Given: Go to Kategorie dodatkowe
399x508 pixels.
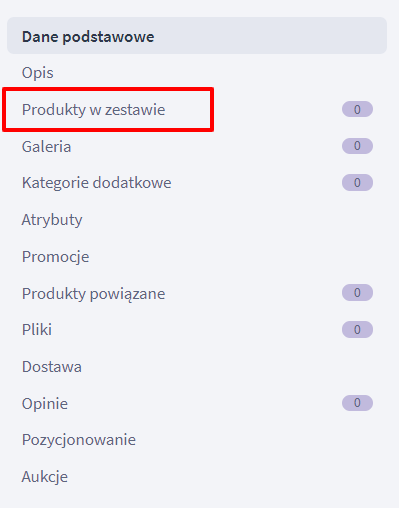Looking at the screenshot, I should [197, 183].
